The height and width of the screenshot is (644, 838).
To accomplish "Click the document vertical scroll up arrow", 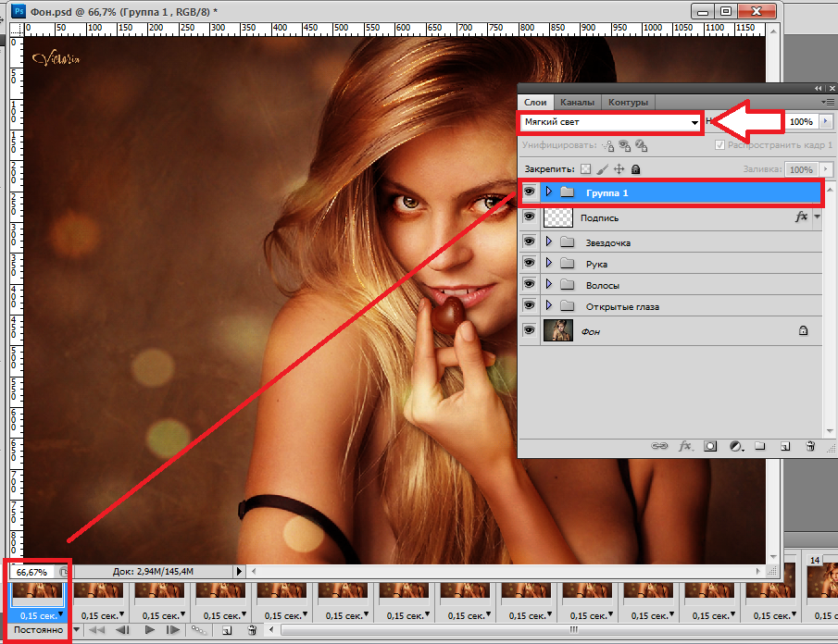I will [x=773, y=31].
